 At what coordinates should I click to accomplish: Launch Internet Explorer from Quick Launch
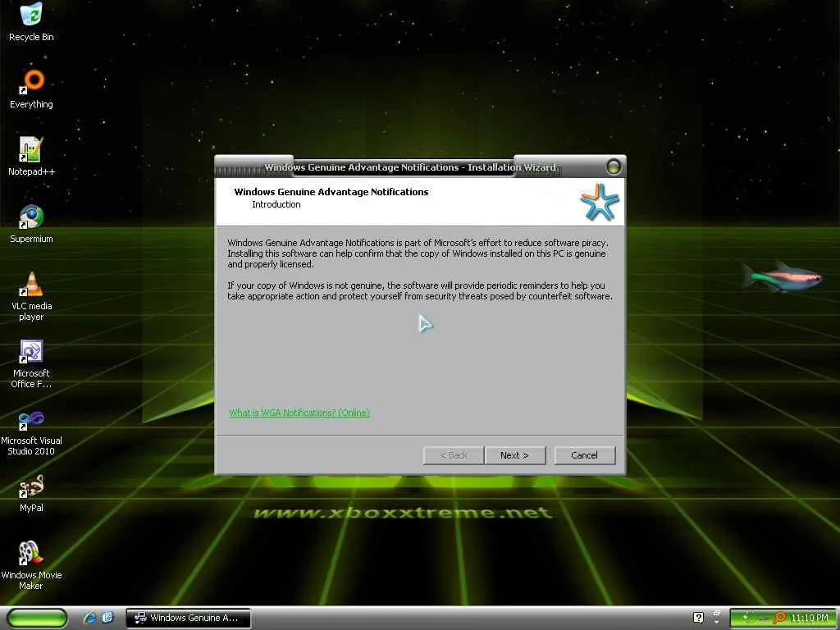tap(89, 618)
